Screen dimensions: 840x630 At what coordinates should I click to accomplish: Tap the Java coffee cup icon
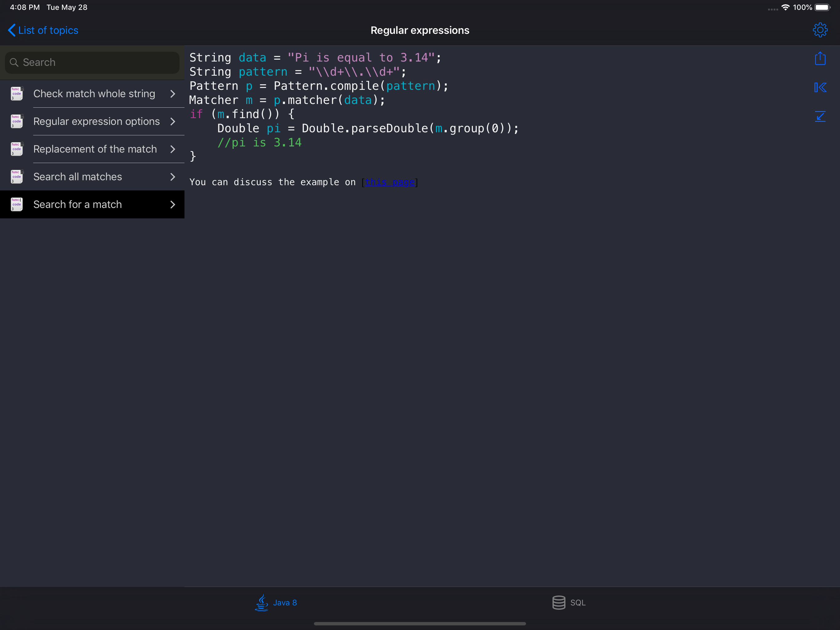coord(262,602)
